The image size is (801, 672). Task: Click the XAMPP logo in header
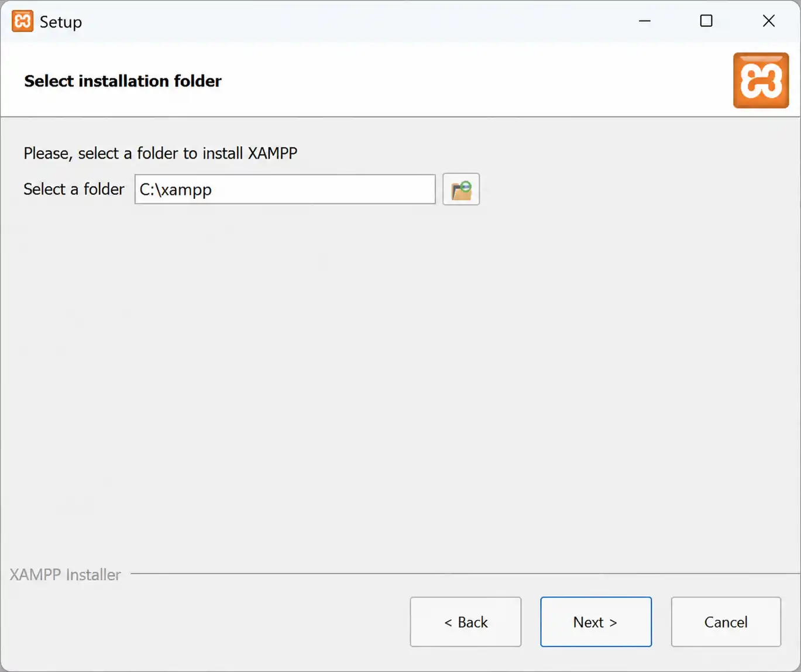761,81
